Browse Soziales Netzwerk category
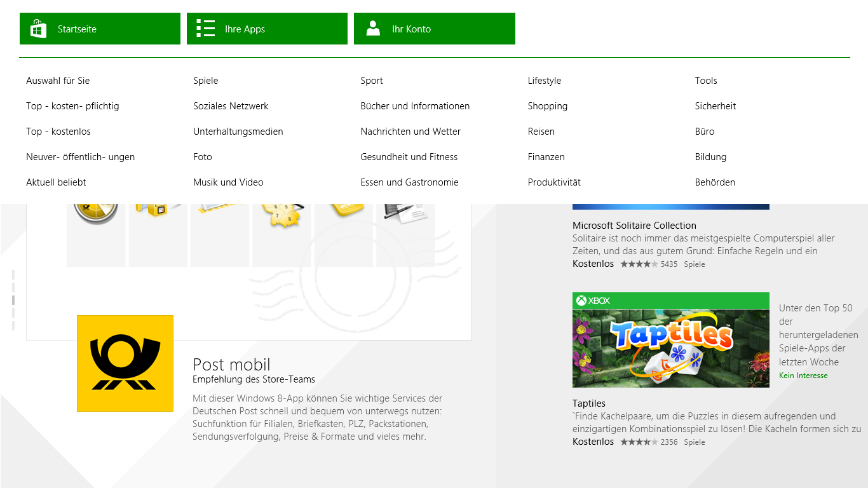 [231, 106]
